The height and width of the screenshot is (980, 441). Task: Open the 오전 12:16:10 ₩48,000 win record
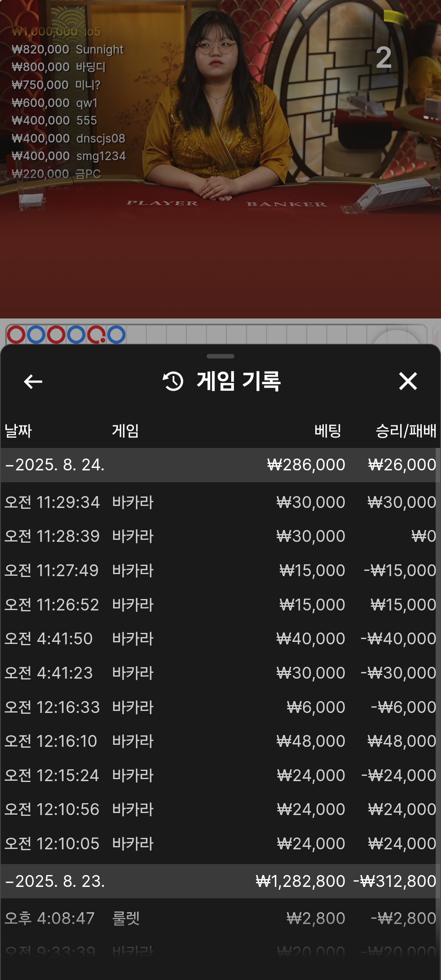tap(220, 741)
